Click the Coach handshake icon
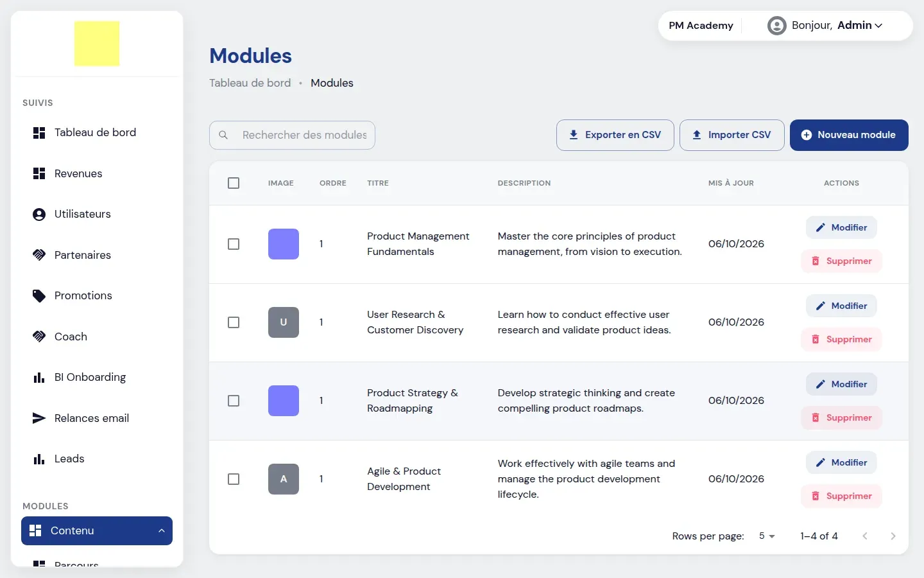 (x=39, y=337)
